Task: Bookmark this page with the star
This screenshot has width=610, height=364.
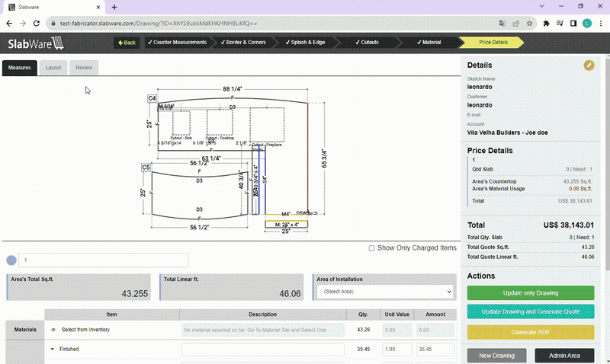Action: [x=529, y=24]
